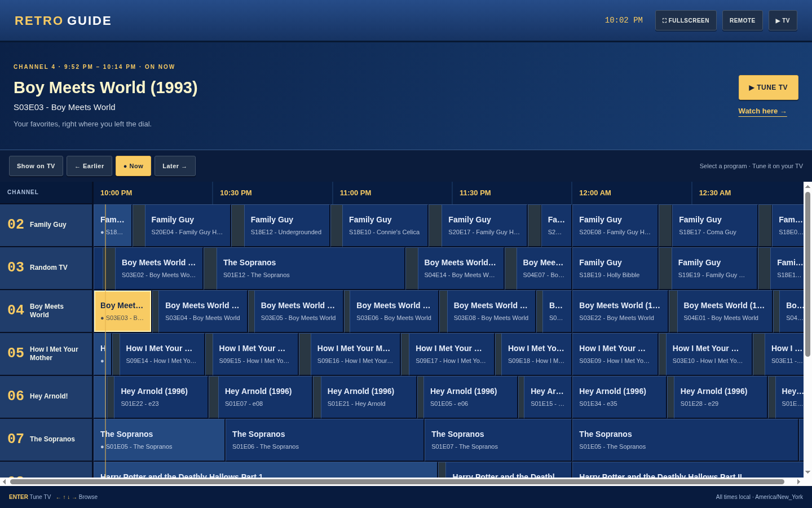Select The Sopranos episode S01E06
The width and height of the screenshot is (812, 508).
point(325,440)
